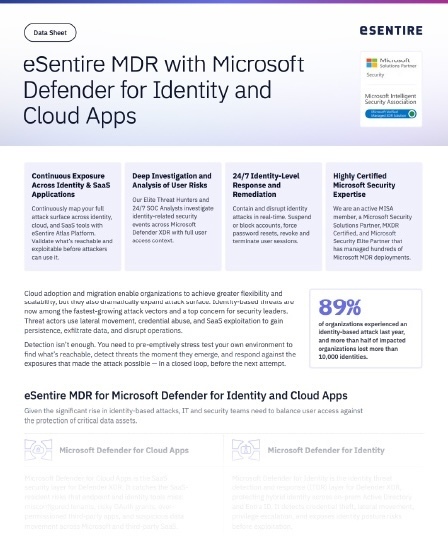The width and height of the screenshot is (448, 544).
Task: Click 'Deep Investigation and Analysis of User Risks' heading
Action: click(x=172, y=180)
